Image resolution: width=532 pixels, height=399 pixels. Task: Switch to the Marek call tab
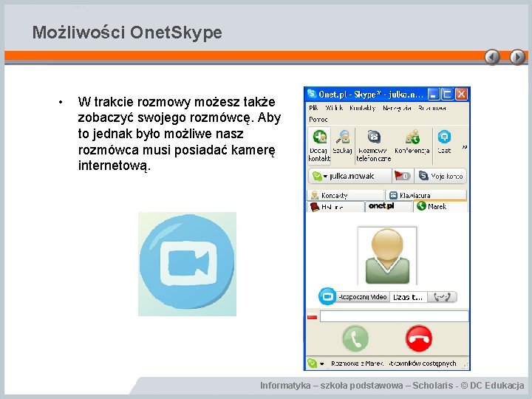pos(440,206)
